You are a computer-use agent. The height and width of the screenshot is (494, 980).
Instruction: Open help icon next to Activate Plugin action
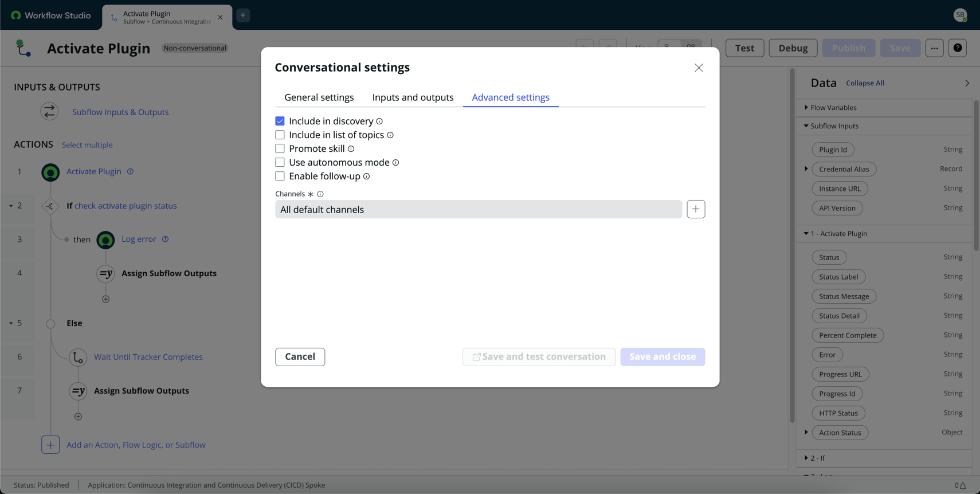pyautogui.click(x=130, y=171)
